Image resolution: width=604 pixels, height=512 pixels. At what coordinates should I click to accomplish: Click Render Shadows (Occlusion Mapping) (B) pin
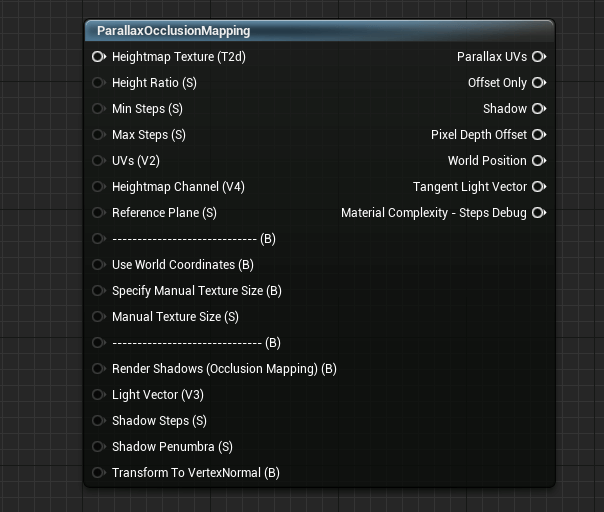pyautogui.click(x=98, y=369)
